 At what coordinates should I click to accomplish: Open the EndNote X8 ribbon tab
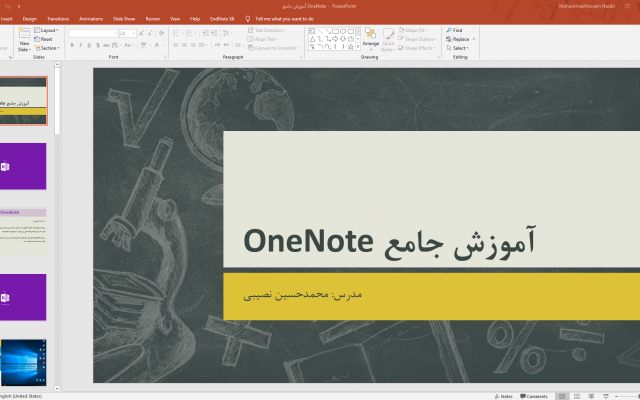[x=222, y=19]
